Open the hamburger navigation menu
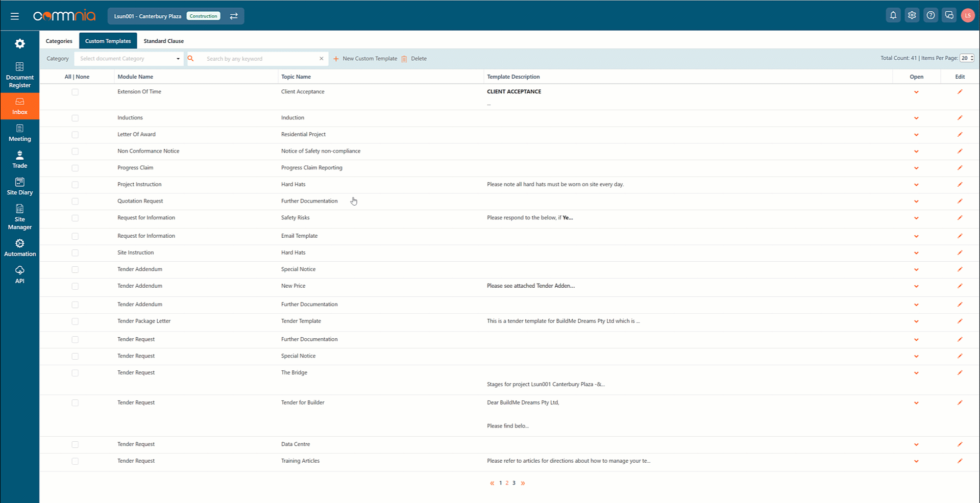The width and height of the screenshot is (980, 503). (15, 16)
